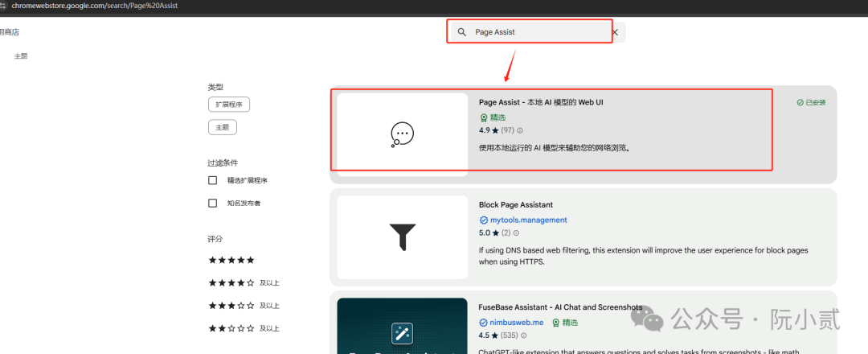Click the Page Assist description text
The width and height of the screenshot is (868, 354).
pyautogui.click(x=555, y=149)
